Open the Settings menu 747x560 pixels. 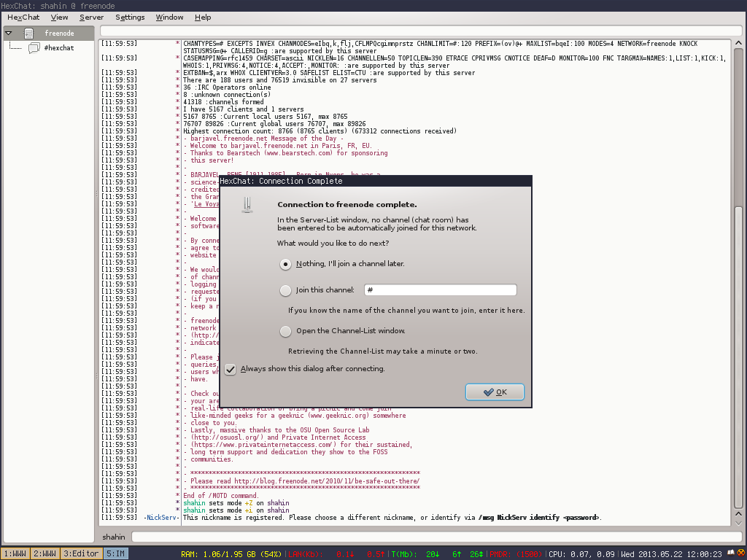tap(130, 17)
